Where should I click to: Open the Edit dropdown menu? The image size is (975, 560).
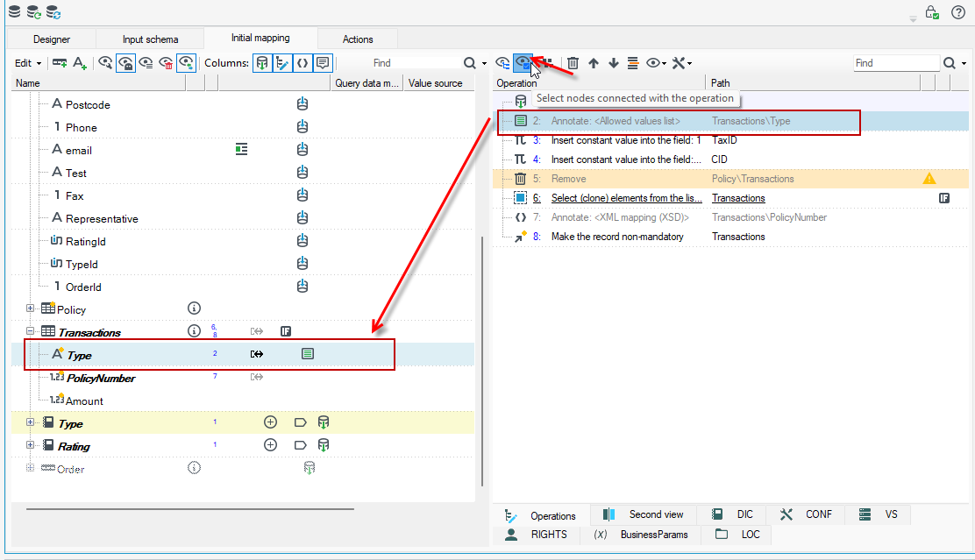click(x=28, y=63)
